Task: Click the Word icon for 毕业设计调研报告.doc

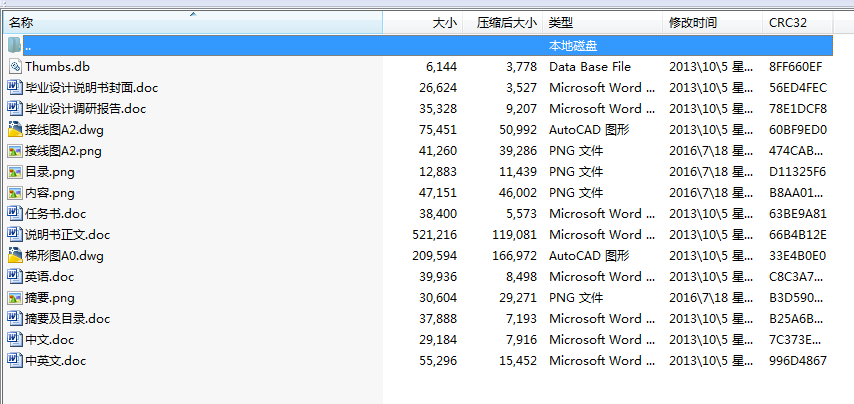Action: 15,108
